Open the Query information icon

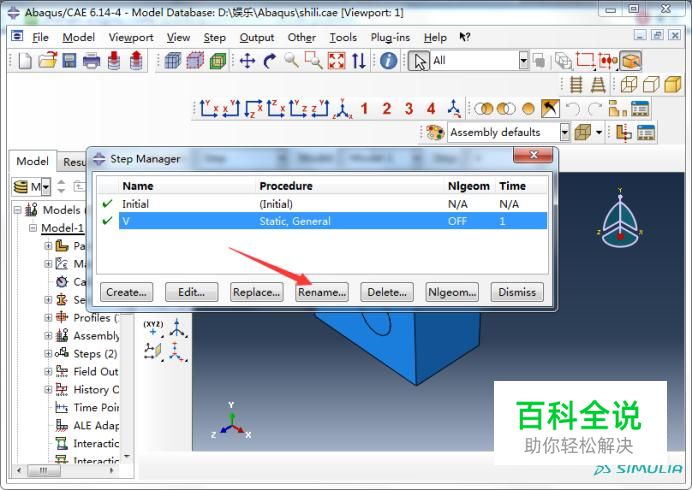388,60
